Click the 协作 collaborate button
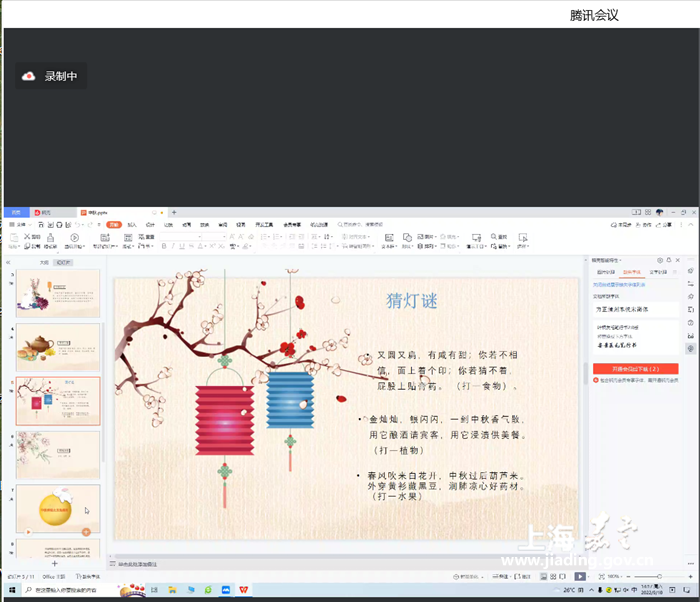 [x=644, y=225]
